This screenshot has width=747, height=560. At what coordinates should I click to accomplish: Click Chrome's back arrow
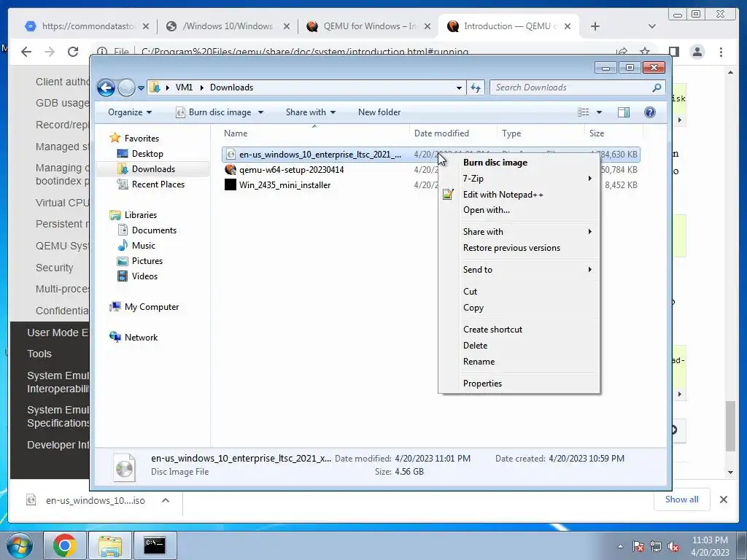click(x=26, y=52)
